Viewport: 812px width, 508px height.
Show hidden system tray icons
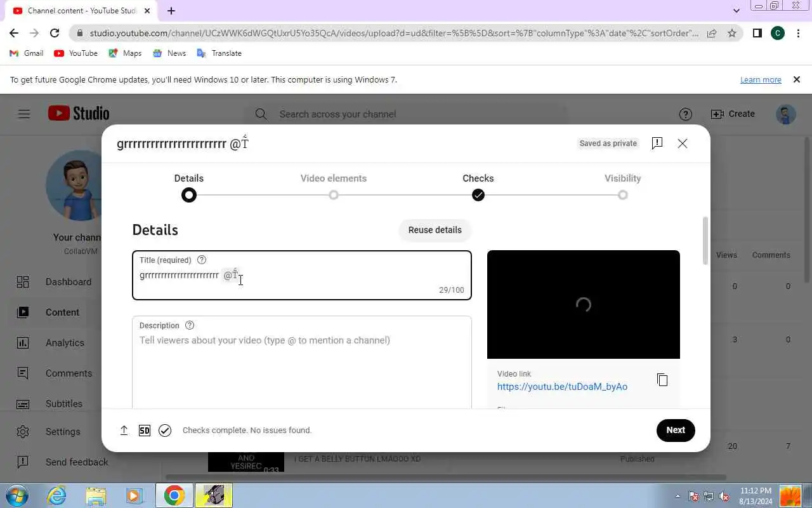coord(678,496)
